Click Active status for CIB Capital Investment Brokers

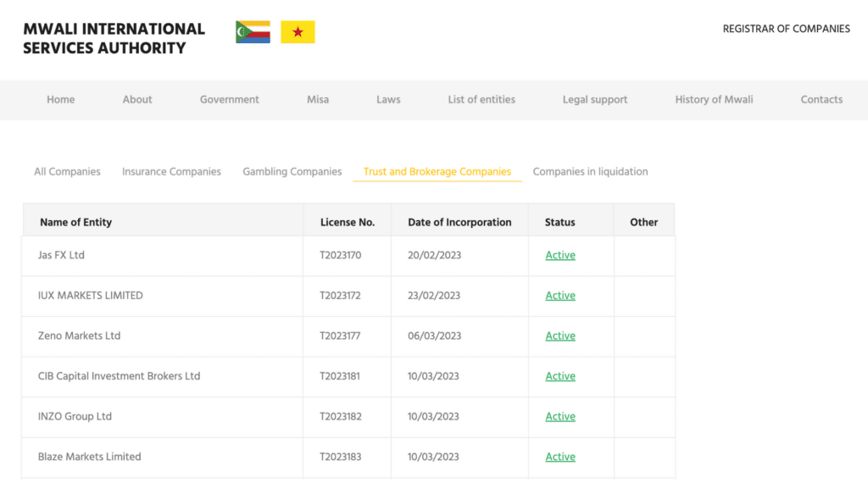(560, 376)
